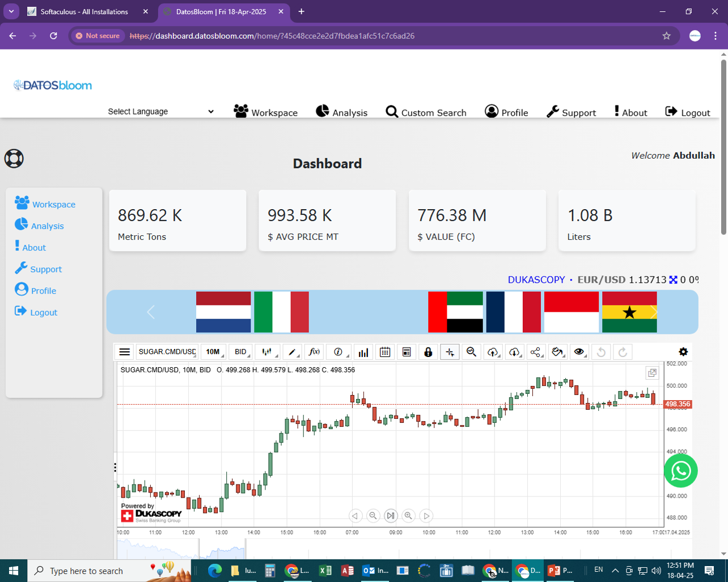
Task: Click the chart settings gear icon
Action: (x=683, y=352)
